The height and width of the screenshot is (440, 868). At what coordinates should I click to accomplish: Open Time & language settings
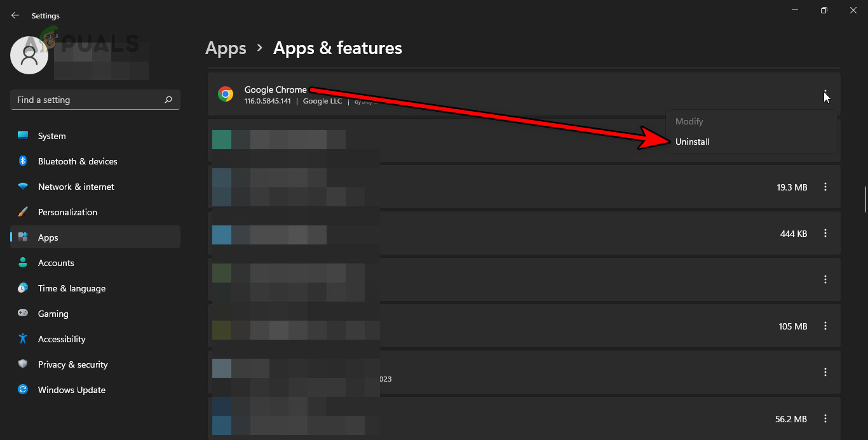point(71,288)
